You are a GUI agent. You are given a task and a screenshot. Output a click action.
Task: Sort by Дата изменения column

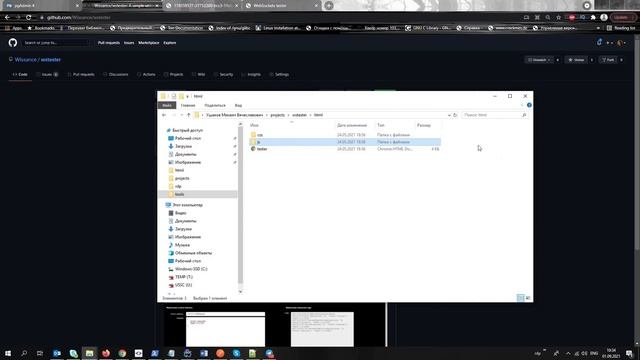point(352,125)
